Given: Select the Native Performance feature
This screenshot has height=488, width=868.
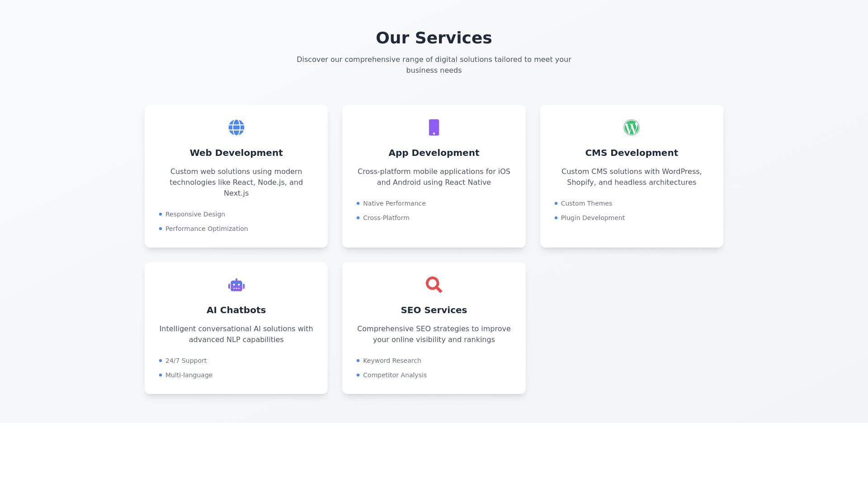Looking at the screenshot, I should pyautogui.click(x=394, y=203).
